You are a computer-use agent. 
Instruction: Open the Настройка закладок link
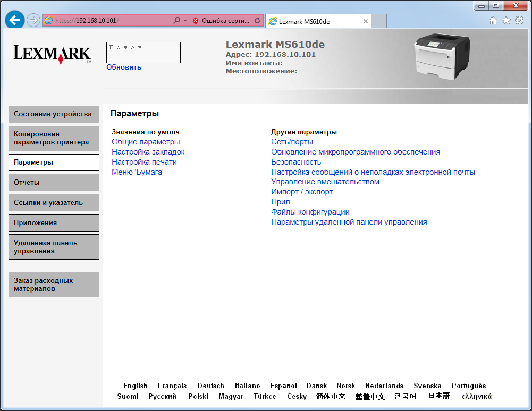[x=148, y=152]
